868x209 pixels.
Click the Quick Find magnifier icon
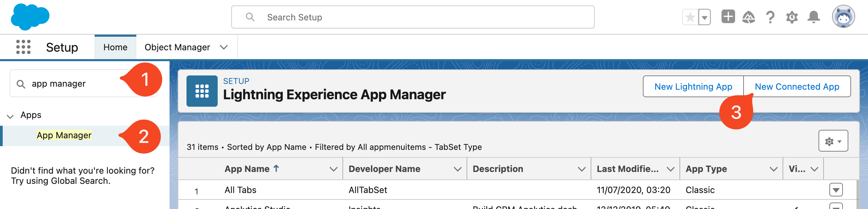point(21,84)
